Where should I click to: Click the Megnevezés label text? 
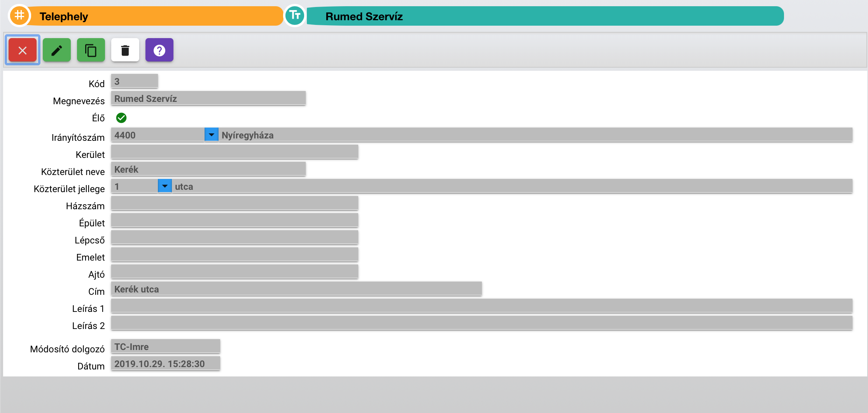pyautogui.click(x=79, y=101)
